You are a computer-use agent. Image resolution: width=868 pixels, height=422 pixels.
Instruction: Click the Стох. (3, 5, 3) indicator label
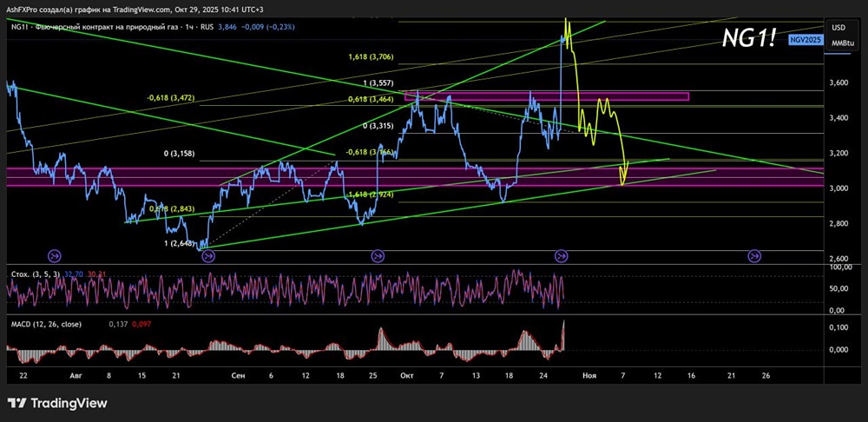(x=35, y=274)
